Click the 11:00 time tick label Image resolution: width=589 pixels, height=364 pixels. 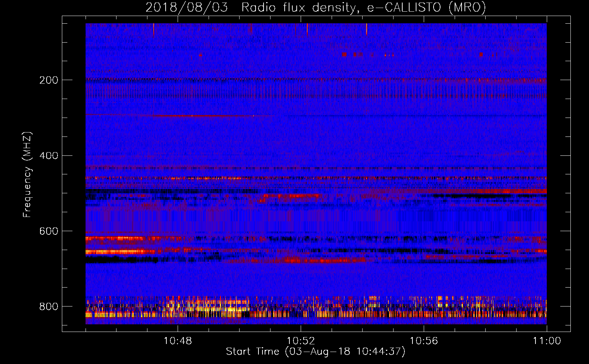point(547,341)
